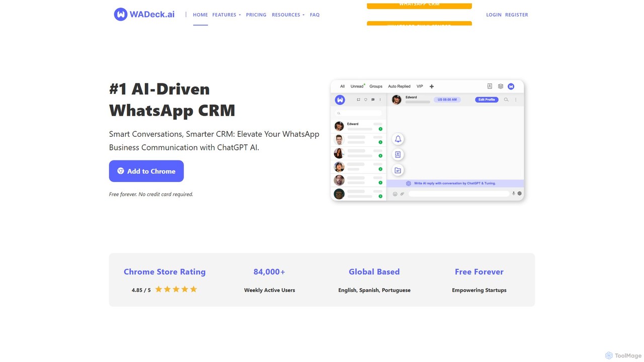Click the WADeck.ai logo in the header

point(144,15)
